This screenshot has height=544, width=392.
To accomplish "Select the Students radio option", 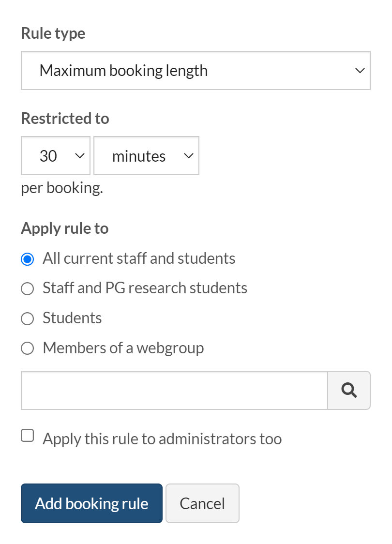I will point(28,319).
